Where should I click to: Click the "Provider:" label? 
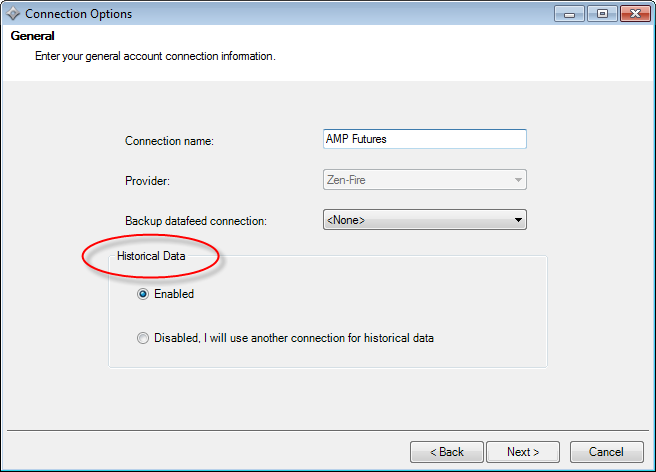[x=148, y=181]
